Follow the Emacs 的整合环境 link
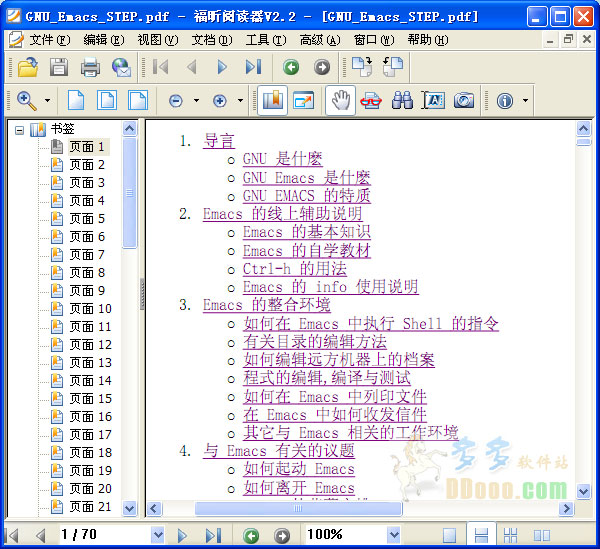Image resolution: width=600 pixels, height=549 pixels. tap(267, 305)
